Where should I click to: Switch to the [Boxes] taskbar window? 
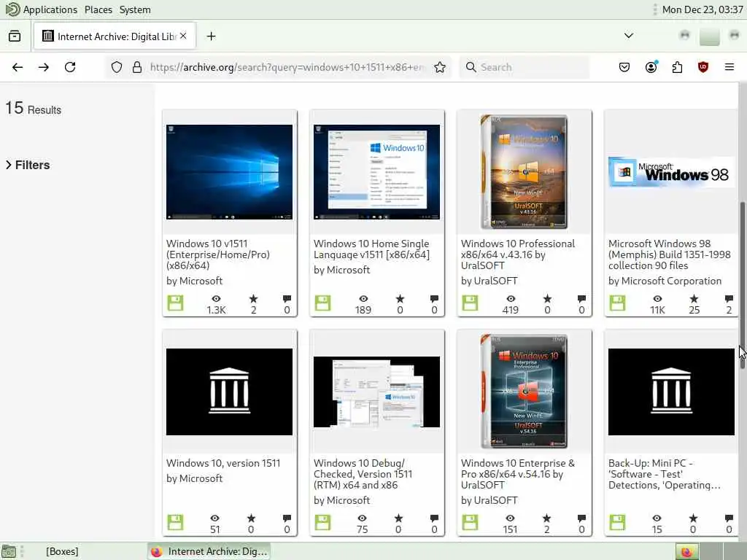tap(62, 551)
